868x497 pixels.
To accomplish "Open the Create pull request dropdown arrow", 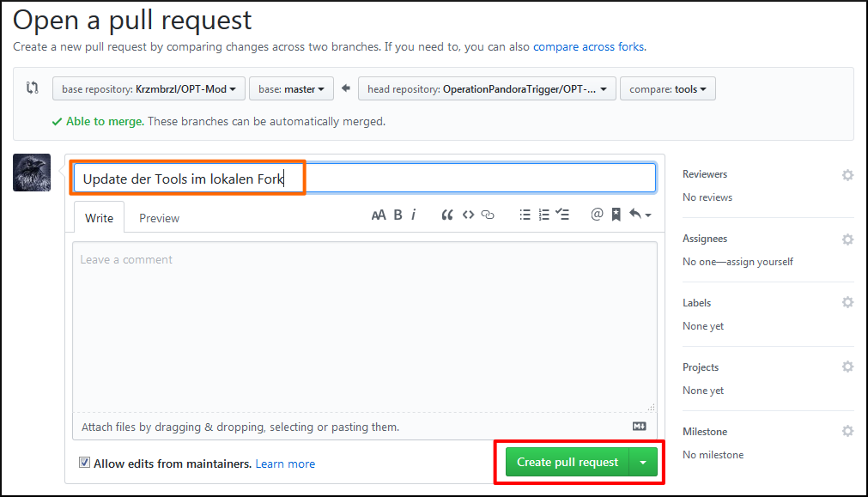I will tap(643, 462).
